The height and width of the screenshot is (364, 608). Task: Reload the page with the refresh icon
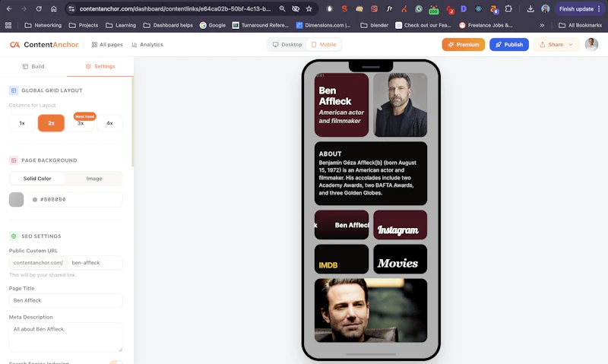(39, 8)
